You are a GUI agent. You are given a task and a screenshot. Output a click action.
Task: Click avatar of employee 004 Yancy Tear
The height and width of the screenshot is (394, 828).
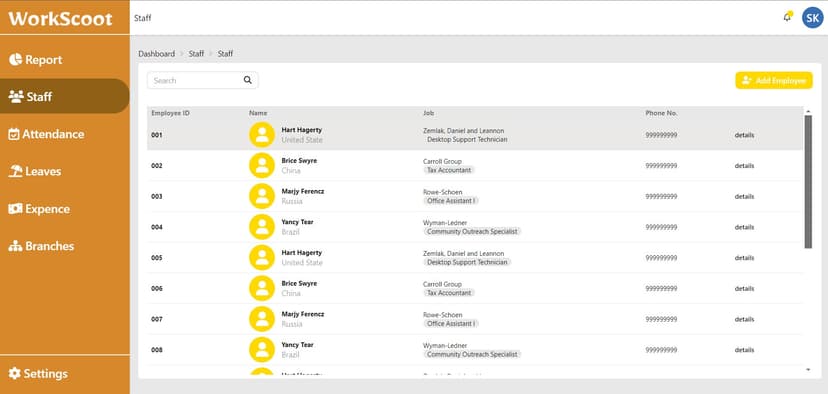tap(262, 227)
